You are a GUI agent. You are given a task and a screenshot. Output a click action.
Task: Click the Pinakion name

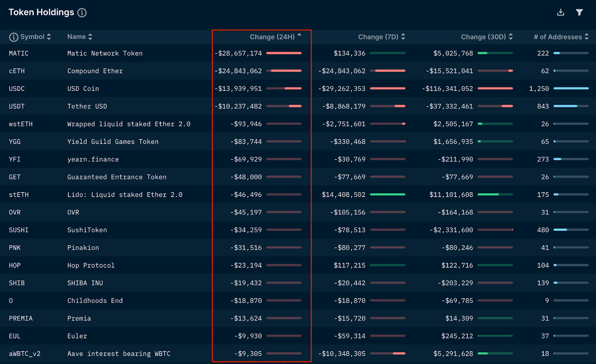click(x=83, y=248)
